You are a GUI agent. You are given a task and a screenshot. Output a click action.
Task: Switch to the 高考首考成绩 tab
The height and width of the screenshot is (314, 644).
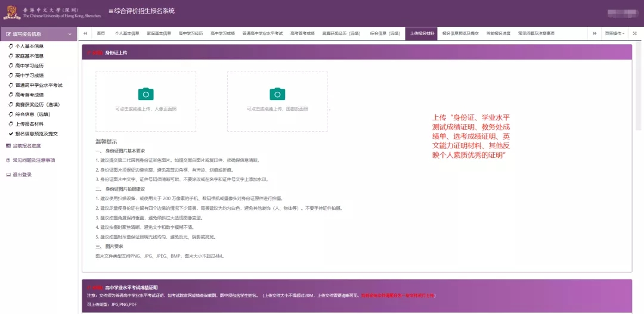coord(302,33)
